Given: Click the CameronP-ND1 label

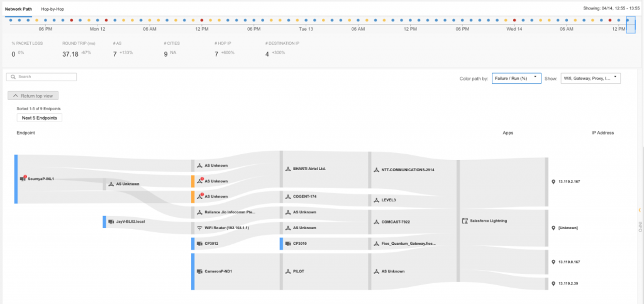Looking at the screenshot, I should [x=218, y=271].
